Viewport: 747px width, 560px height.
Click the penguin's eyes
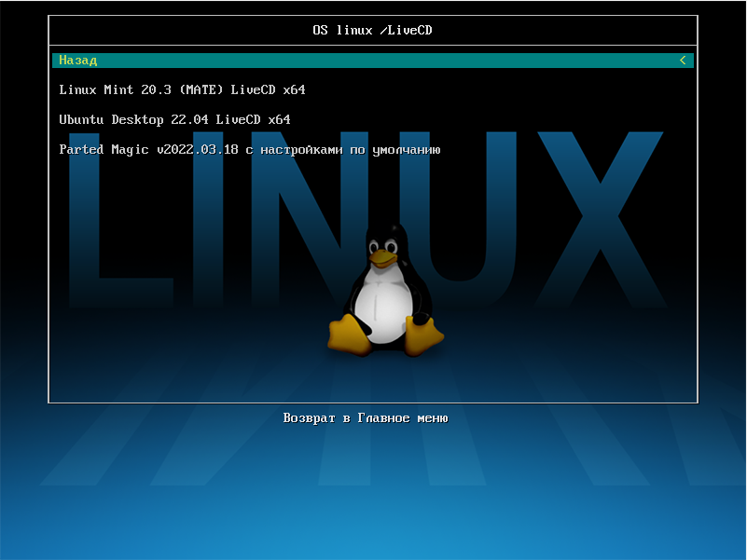(382, 247)
